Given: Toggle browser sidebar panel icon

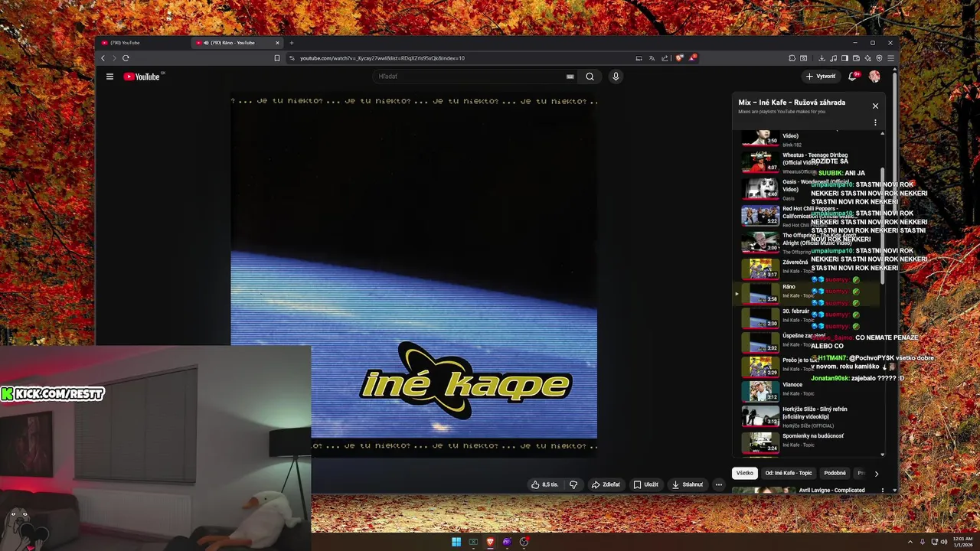Looking at the screenshot, I should 844,58.
